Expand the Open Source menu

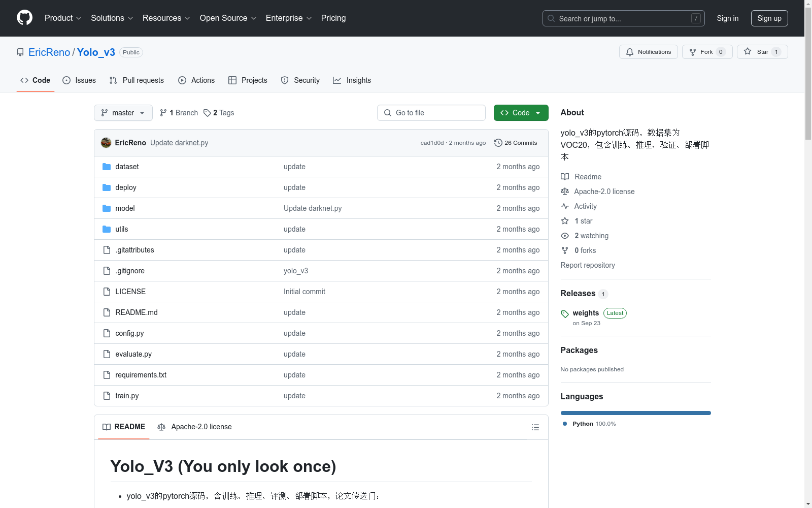(228, 18)
